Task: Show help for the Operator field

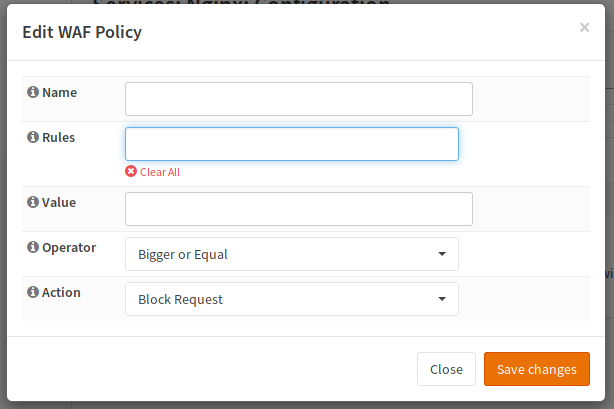Action: 33,247
